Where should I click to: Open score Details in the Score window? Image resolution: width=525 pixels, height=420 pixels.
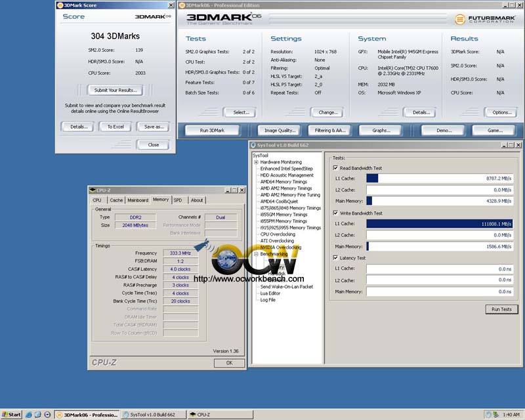tap(78, 127)
